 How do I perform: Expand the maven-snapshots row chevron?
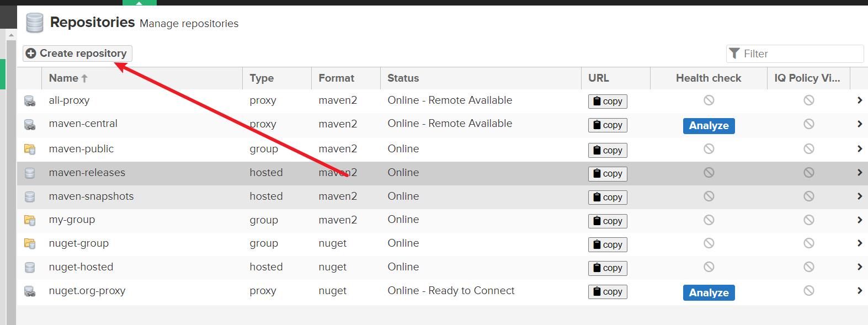(x=859, y=196)
